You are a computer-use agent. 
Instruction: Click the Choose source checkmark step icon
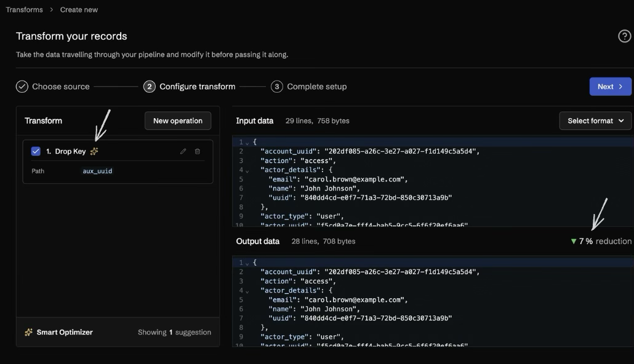tap(22, 87)
